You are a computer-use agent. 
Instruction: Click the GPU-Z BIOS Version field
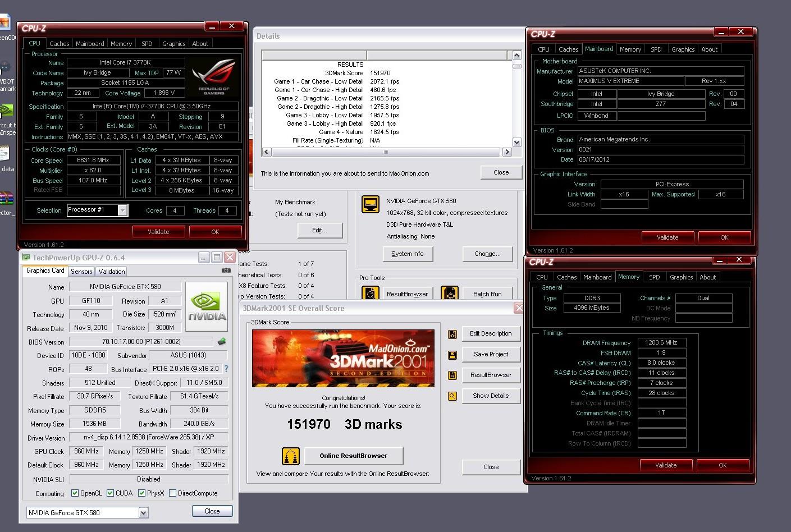[141, 341]
